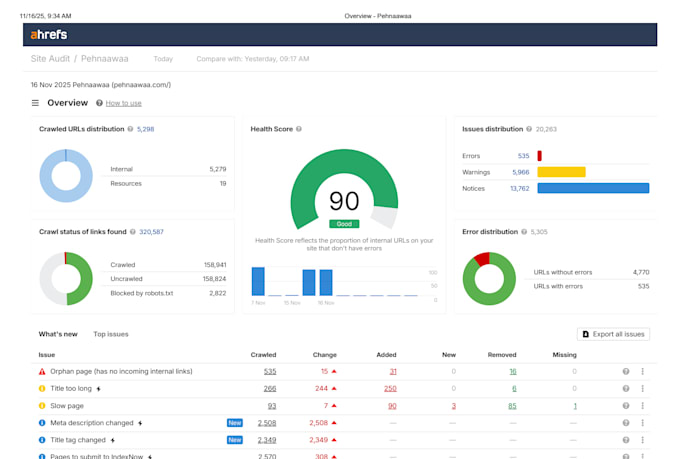Image resolution: width=680 pixels, height=459 pixels.
Task: Open the hamburger menu beside Overview
Action: click(x=35, y=103)
